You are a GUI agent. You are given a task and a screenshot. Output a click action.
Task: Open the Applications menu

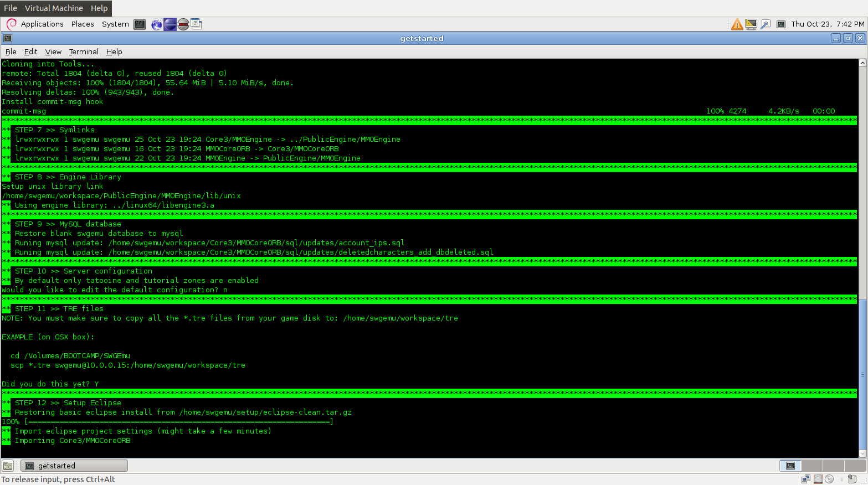click(42, 24)
